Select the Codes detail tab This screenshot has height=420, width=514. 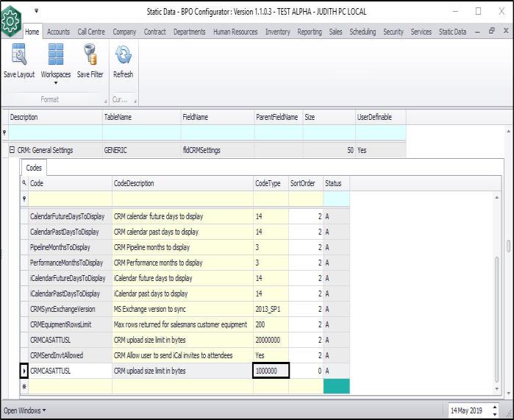coord(34,168)
